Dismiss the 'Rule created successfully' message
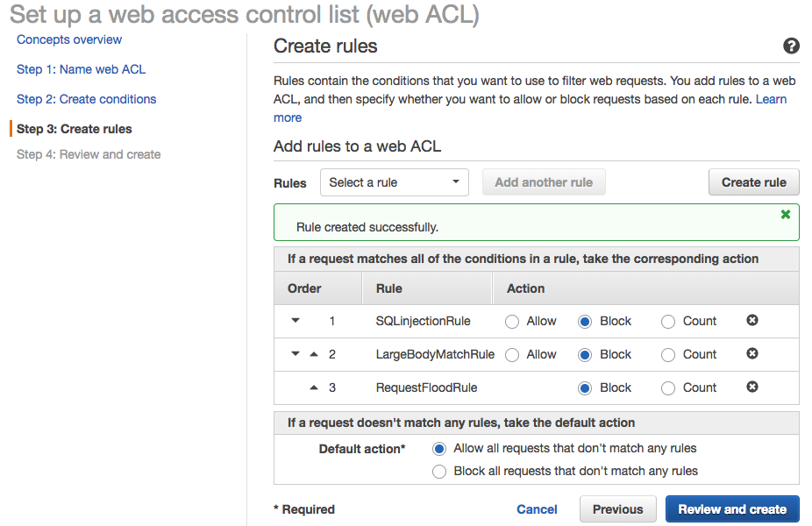Viewport: 812px width, 526px height. [786, 214]
